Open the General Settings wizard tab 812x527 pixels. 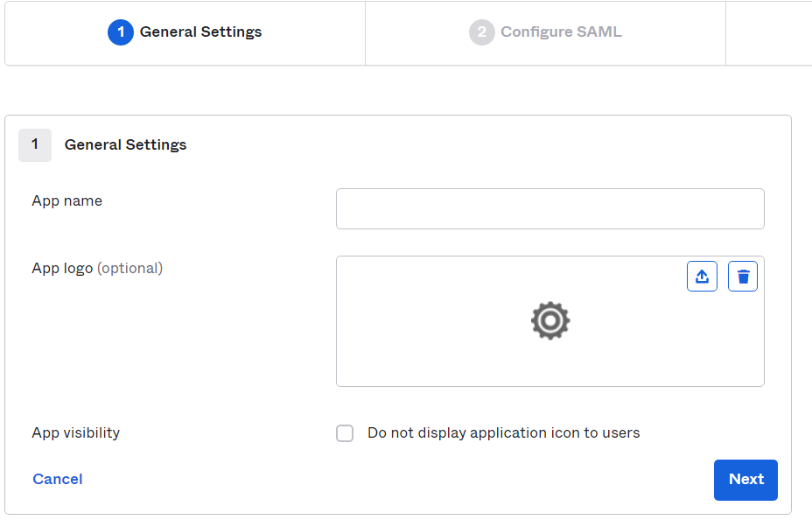point(185,33)
